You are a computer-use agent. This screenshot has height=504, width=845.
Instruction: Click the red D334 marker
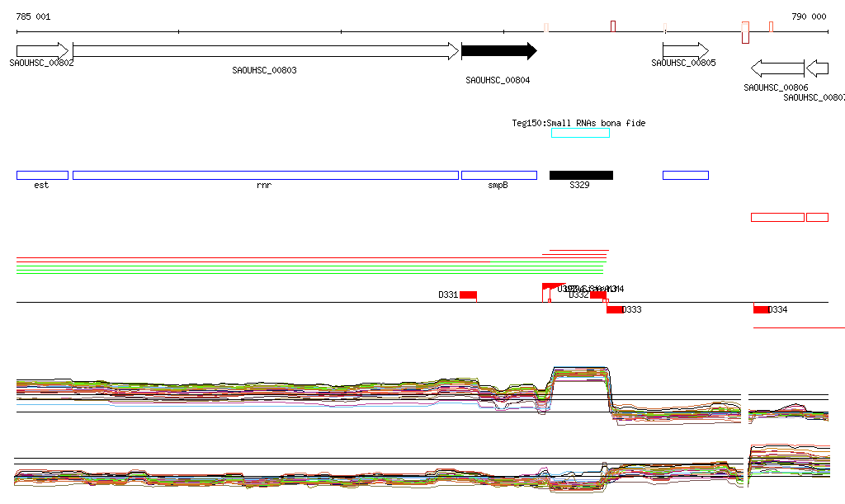(x=761, y=309)
